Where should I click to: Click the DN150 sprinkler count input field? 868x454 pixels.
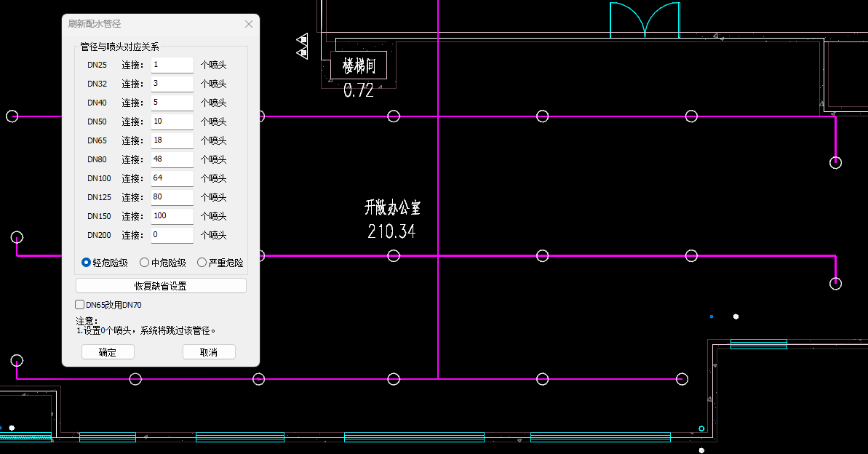tap(172, 216)
